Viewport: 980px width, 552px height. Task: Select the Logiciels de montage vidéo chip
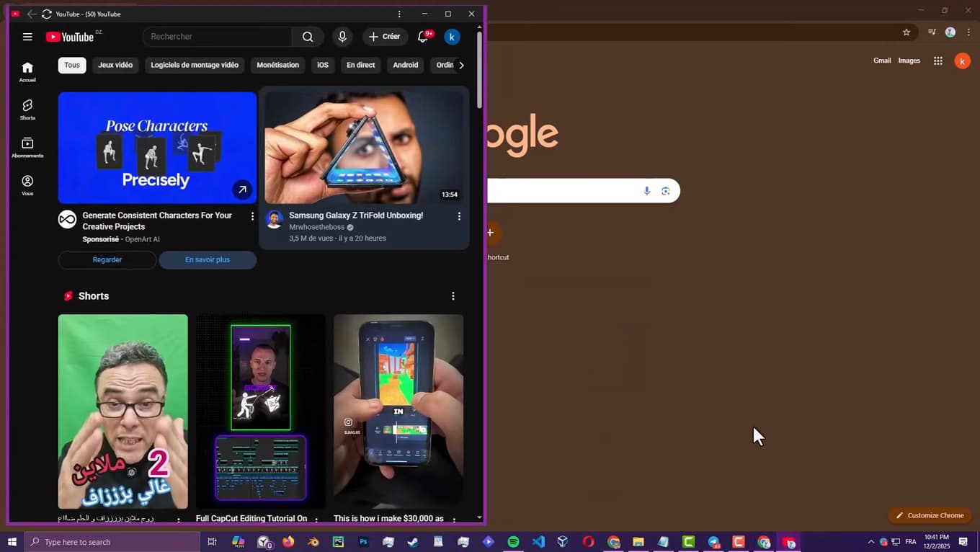click(x=195, y=65)
